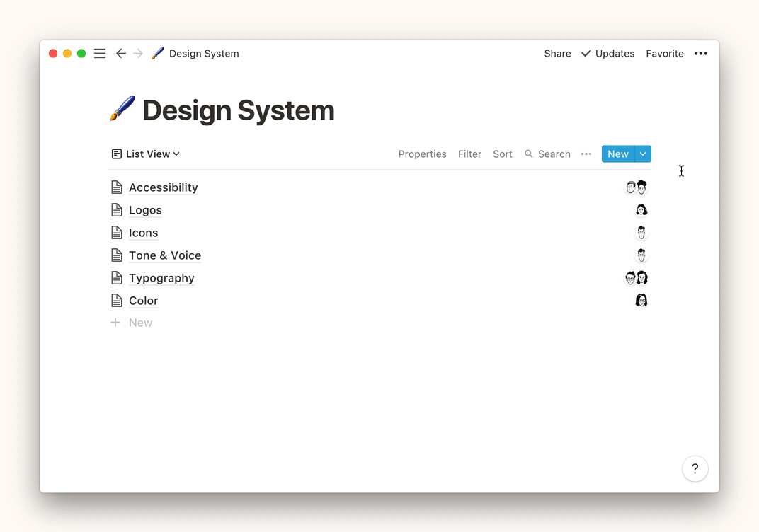Click the Search field in the toolbar
The width and height of the screenshot is (759, 532).
pos(547,154)
